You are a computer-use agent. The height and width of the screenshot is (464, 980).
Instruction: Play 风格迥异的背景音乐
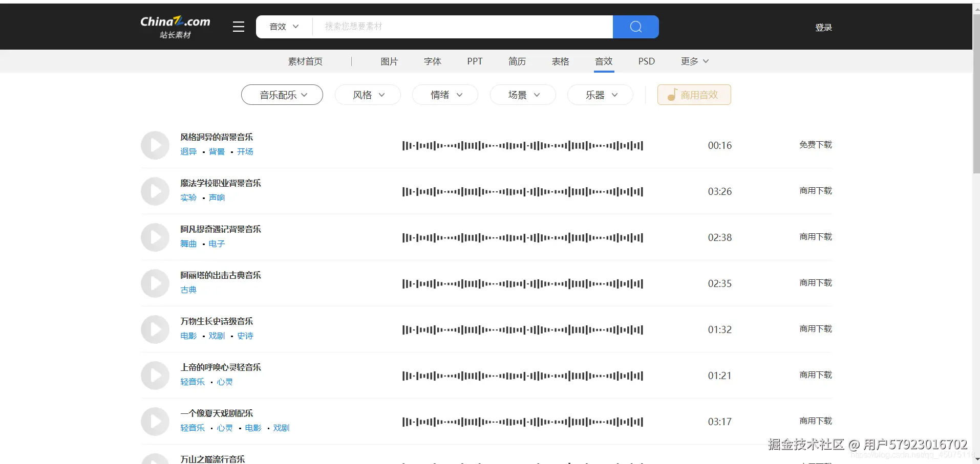pyautogui.click(x=155, y=145)
